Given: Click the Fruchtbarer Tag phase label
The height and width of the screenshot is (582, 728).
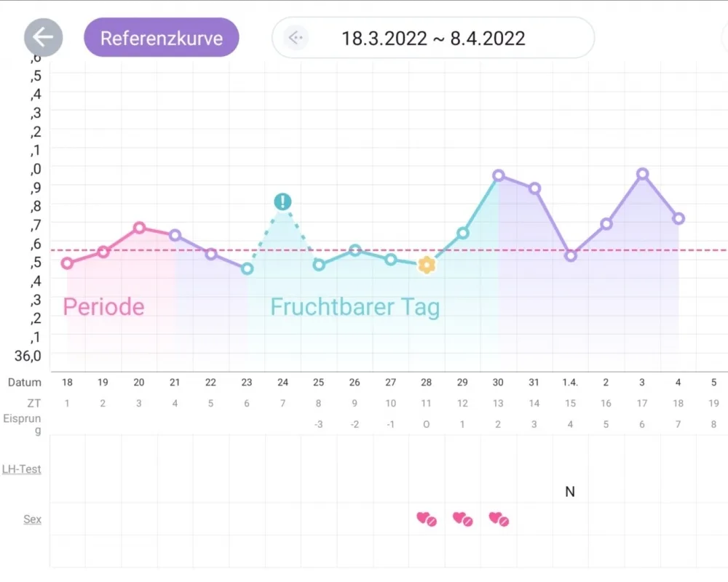Looking at the screenshot, I should pyautogui.click(x=355, y=307).
